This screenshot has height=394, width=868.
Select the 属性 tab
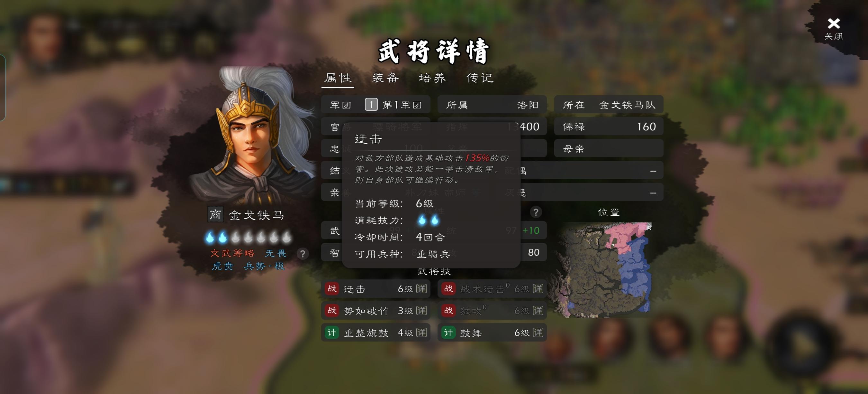click(x=338, y=78)
